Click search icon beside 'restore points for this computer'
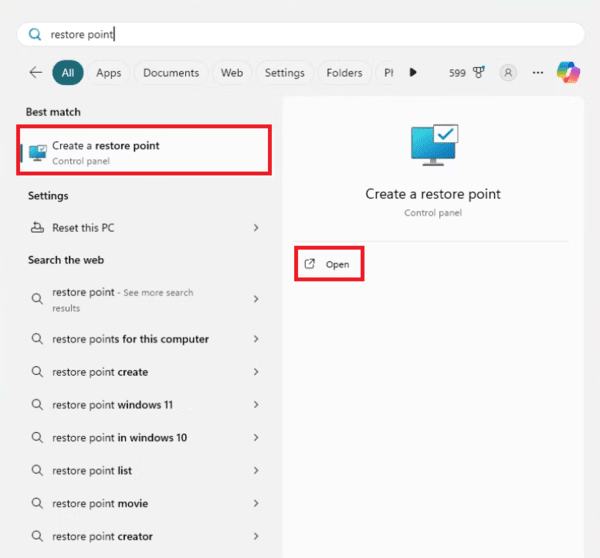600x558 pixels. (37, 338)
